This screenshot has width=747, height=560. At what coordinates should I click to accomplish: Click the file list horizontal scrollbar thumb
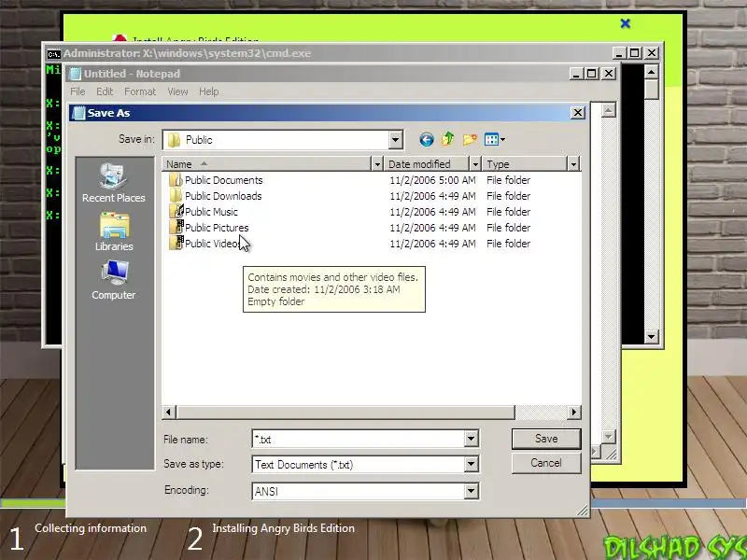pos(345,412)
